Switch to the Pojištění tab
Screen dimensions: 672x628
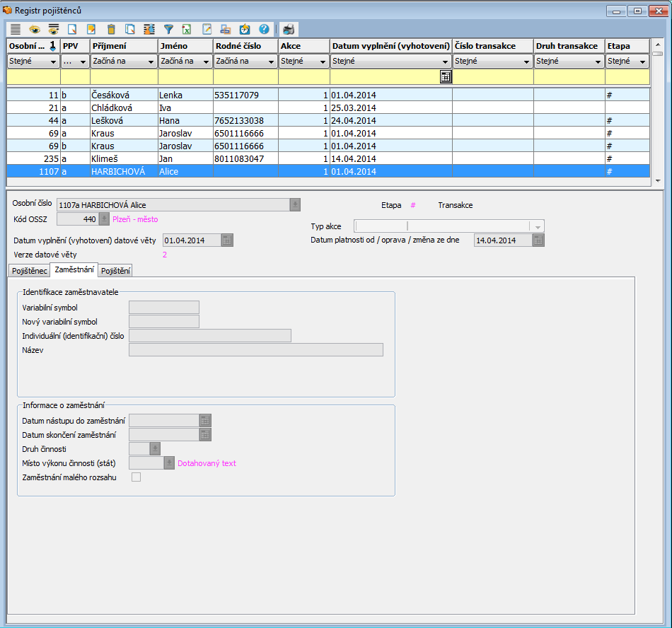coord(115,270)
